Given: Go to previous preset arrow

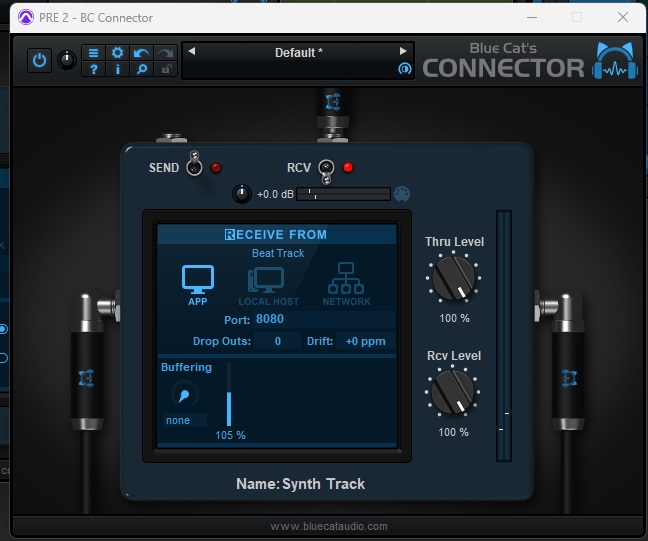Looking at the screenshot, I should pyautogui.click(x=191, y=51).
